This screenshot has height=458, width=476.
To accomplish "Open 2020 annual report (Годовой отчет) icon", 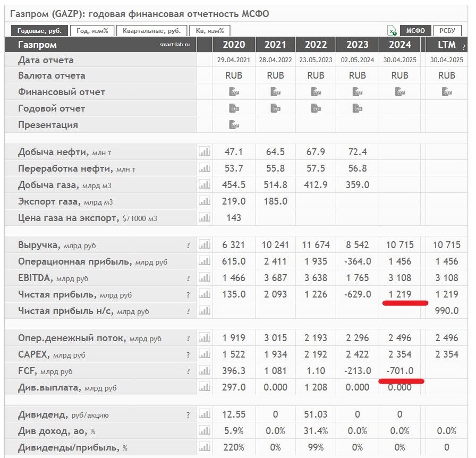I will pyautogui.click(x=234, y=108).
